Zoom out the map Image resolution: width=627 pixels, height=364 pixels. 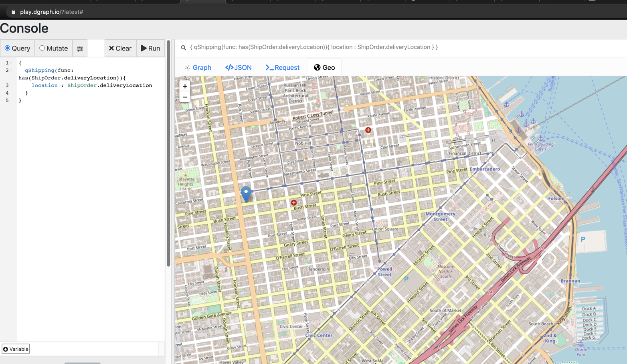(x=185, y=97)
